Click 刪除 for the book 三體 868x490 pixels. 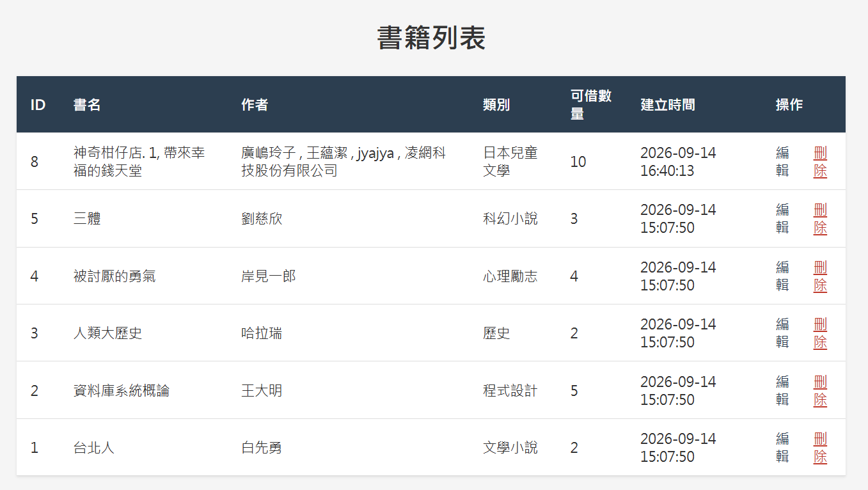coord(820,219)
